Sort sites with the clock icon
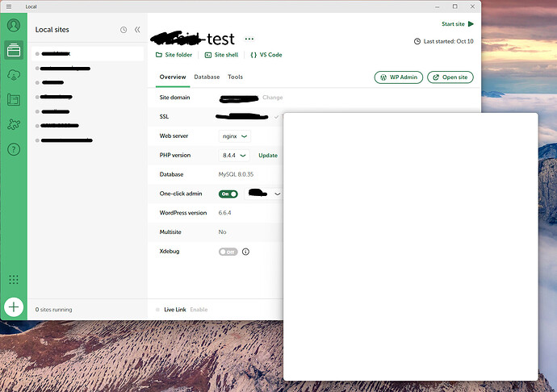The image size is (557, 392). point(124,30)
